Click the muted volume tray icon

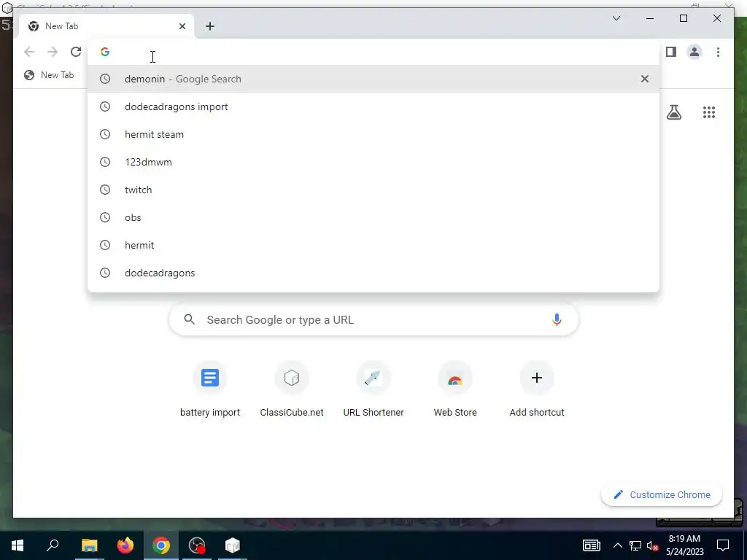[x=653, y=545]
